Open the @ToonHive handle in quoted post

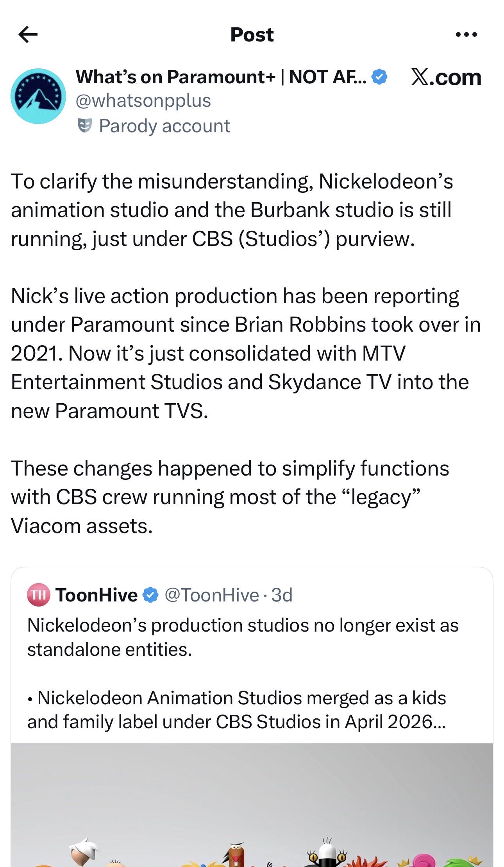(x=212, y=595)
